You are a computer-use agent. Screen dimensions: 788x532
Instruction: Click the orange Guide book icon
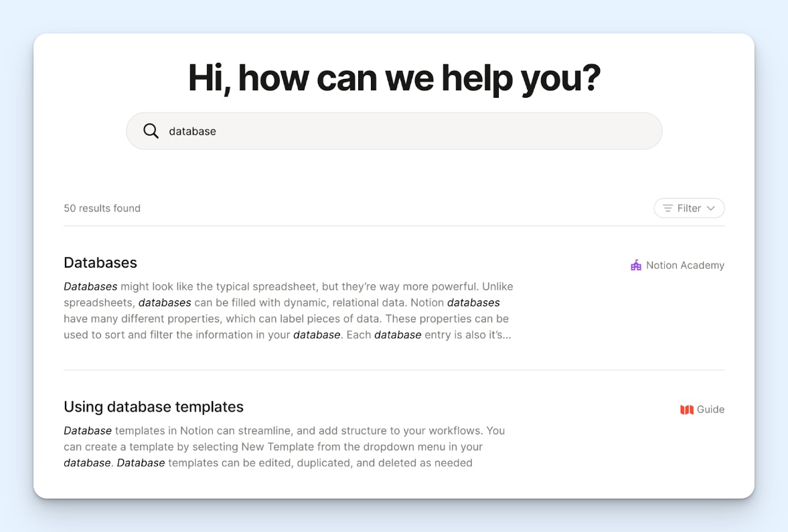[686, 409]
